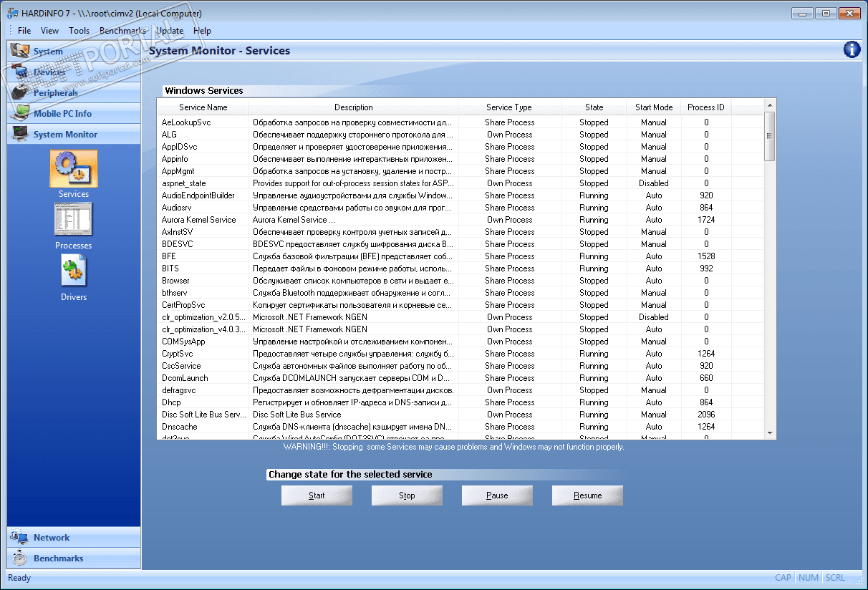Select the defragsvc service row
868x590 pixels.
click(460, 390)
